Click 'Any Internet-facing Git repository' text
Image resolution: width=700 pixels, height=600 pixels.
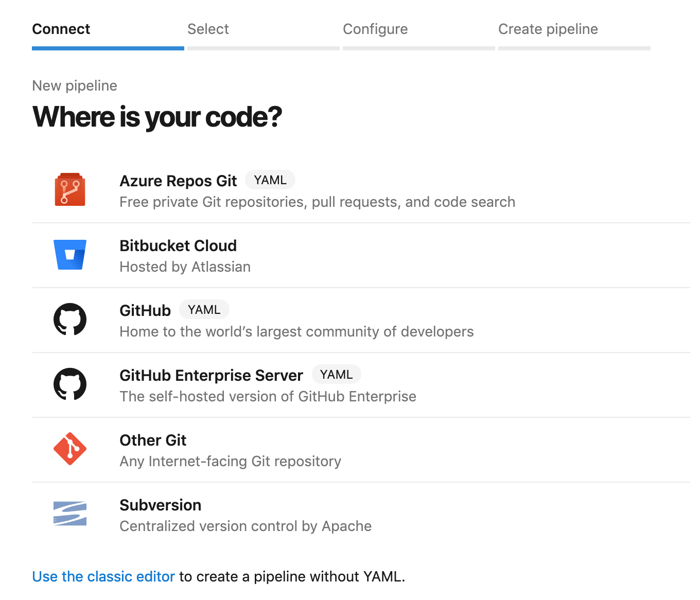pyautogui.click(x=230, y=461)
